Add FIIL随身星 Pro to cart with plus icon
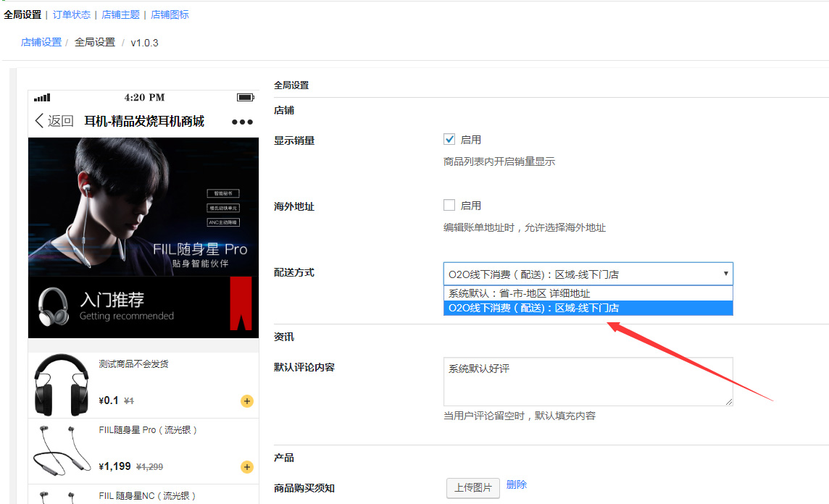The width and height of the screenshot is (829, 504). (x=247, y=467)
